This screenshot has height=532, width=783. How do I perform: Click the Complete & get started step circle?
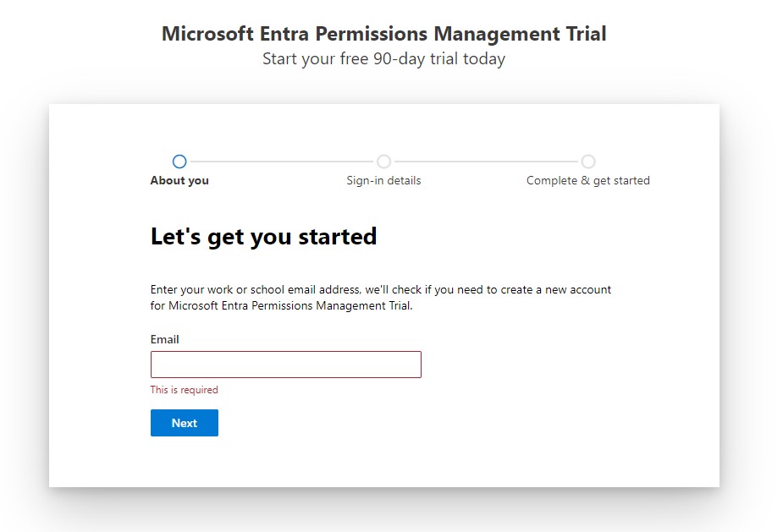(x=588, y=162)
